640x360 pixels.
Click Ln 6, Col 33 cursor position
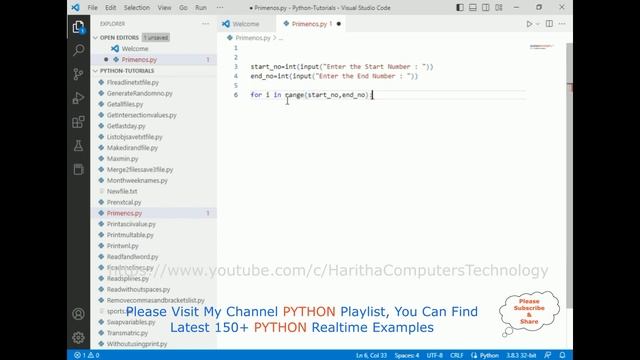point(371,356)
